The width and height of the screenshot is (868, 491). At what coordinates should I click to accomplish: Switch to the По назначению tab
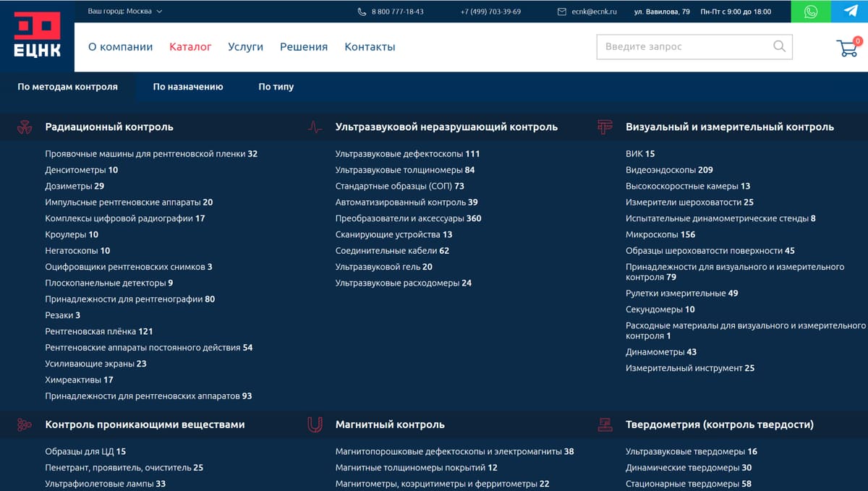(x=188, y=87)
